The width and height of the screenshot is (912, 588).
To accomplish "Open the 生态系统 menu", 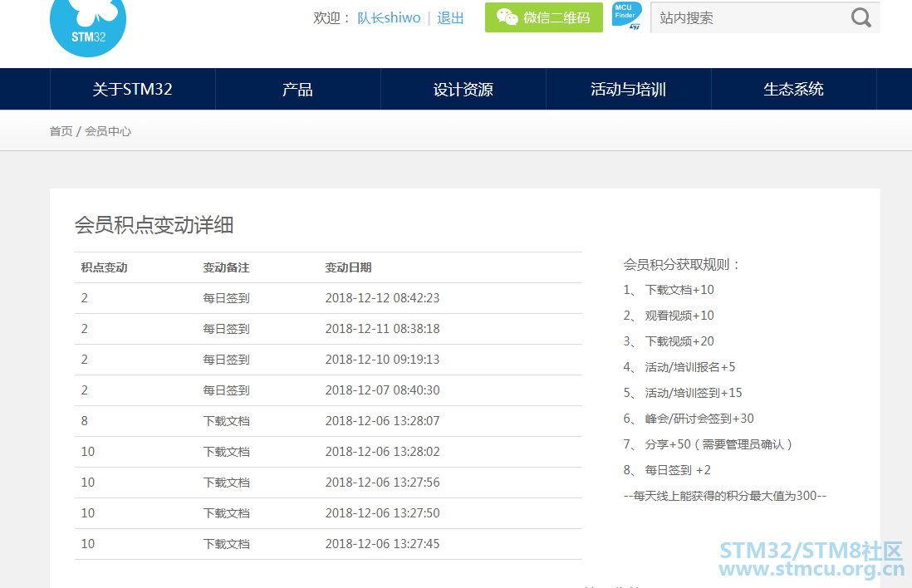I will coord(793,89).
